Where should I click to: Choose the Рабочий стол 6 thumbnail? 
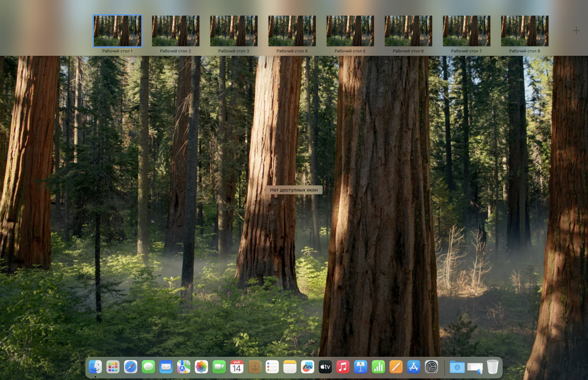point(409,31)
